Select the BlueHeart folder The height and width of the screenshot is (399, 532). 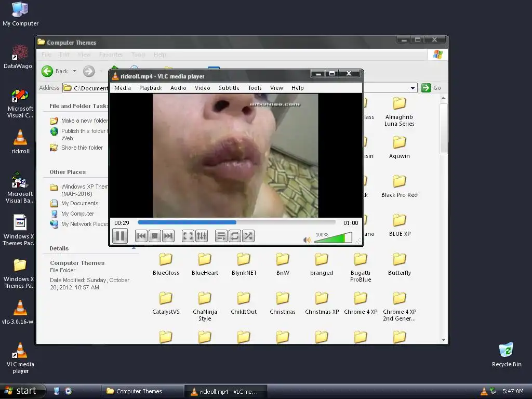[x=205, y=264]
